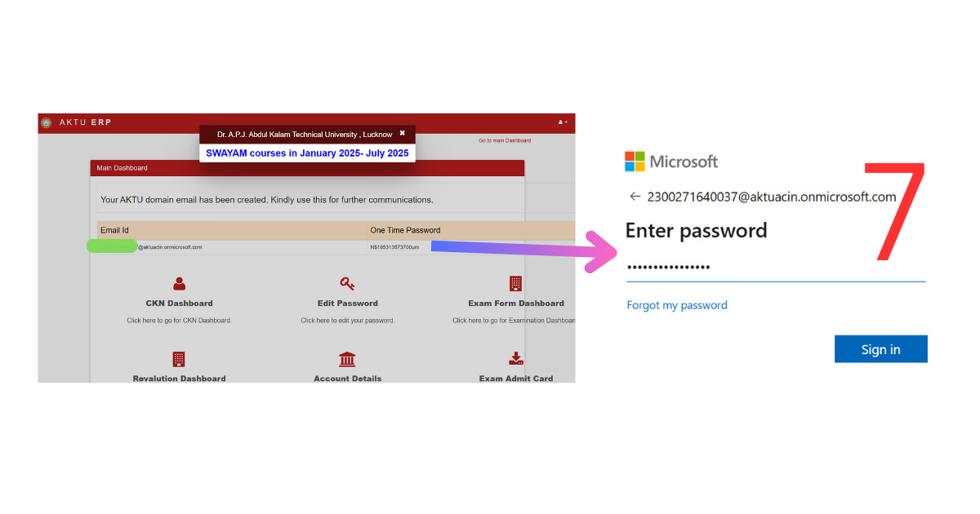The width and height of the screenshot is (980, 514).
Task: Click the Sign in button
Action: tap(881, 349)
